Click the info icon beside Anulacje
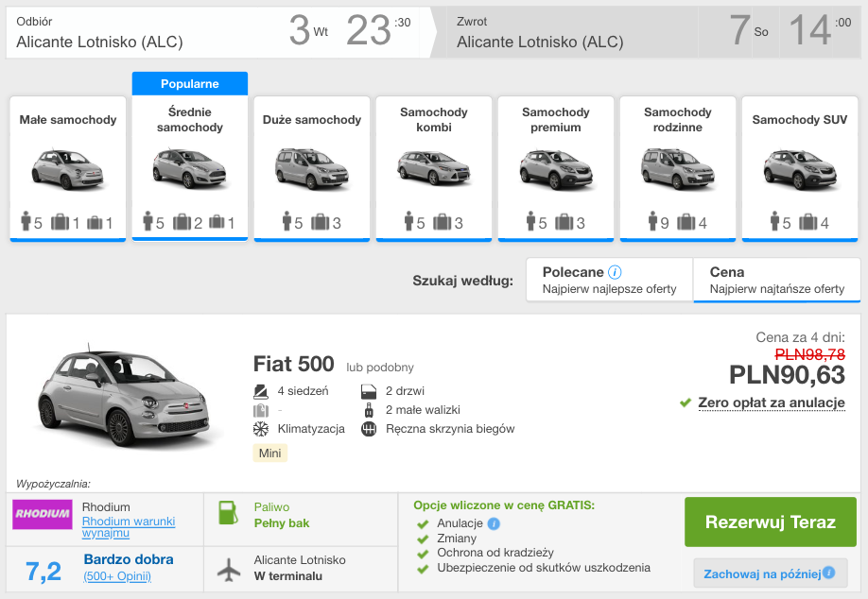This screenshot has width=868, height=599. coord(495,523)
